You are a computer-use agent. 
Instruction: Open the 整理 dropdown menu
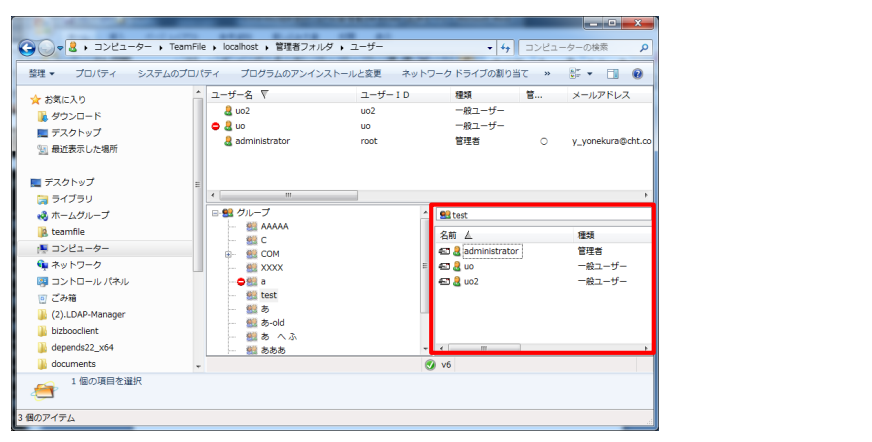point(41,74)
